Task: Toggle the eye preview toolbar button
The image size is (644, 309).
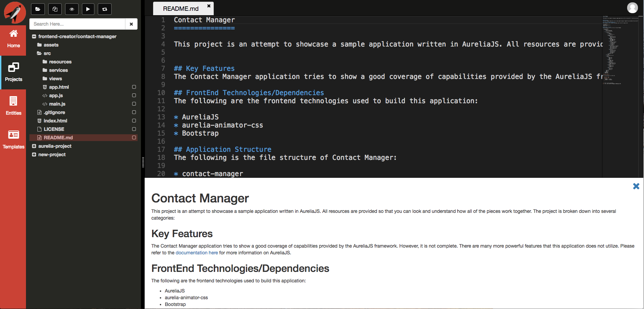Action: click(71, 9)
